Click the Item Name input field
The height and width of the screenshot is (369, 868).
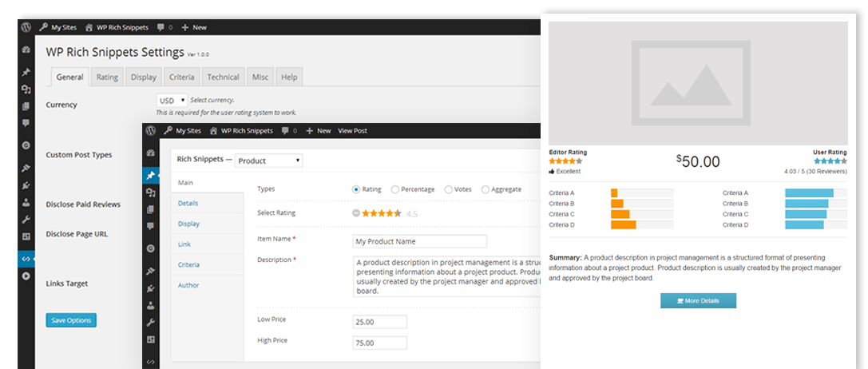[x=419, y=241]
